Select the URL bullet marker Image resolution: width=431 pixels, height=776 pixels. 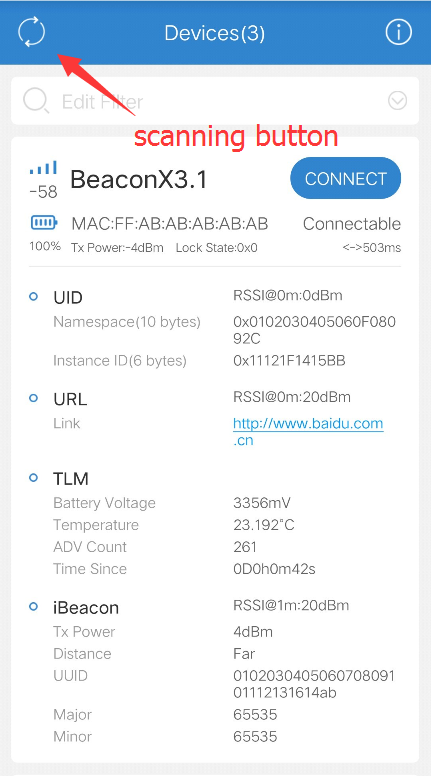34,398
